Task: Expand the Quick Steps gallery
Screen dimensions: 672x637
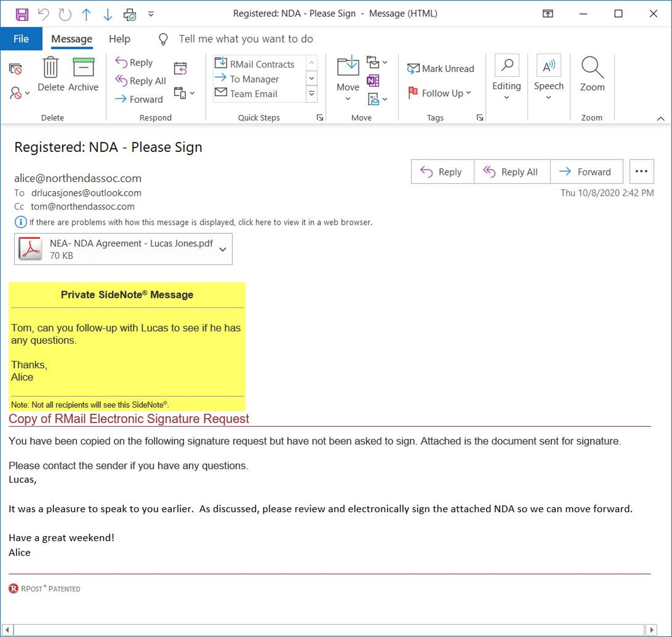Action: (x=311, y=94)
